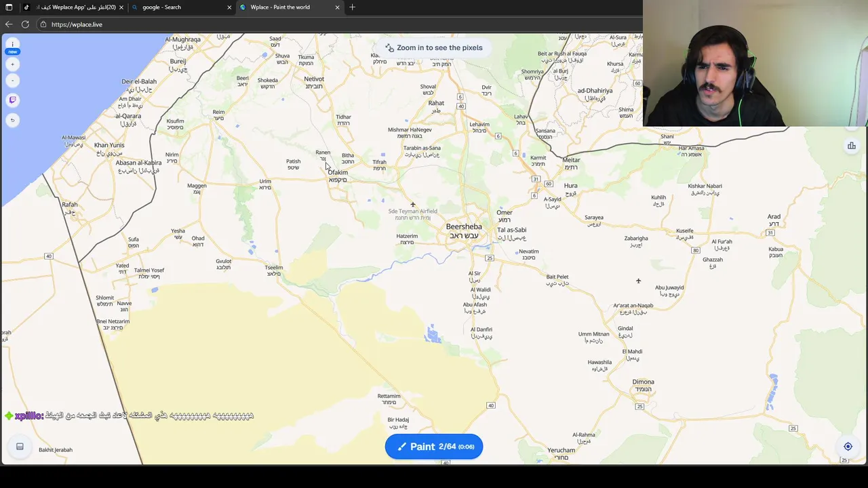Click the Ofakim town label
Screen dimensions: 868x488
coord(338,176)
